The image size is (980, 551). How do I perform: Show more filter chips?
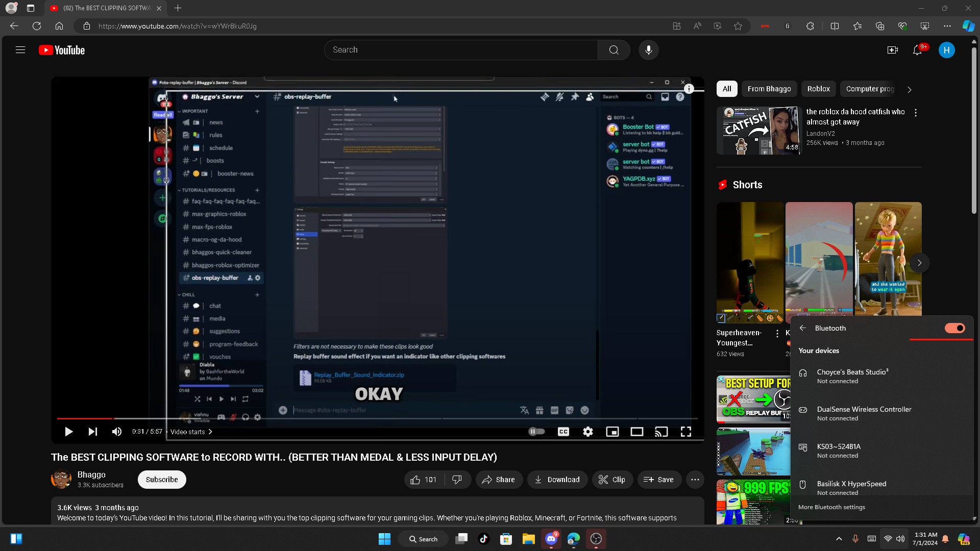(x=910, y=89)
